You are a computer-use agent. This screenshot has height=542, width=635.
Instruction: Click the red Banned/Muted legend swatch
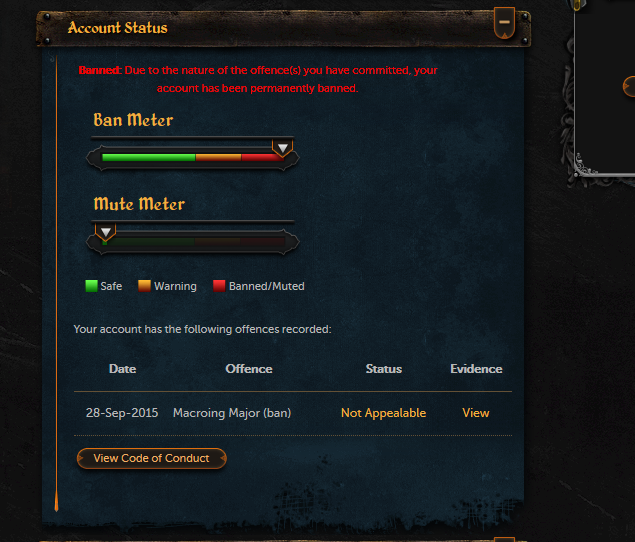click(x=219, y=286)
